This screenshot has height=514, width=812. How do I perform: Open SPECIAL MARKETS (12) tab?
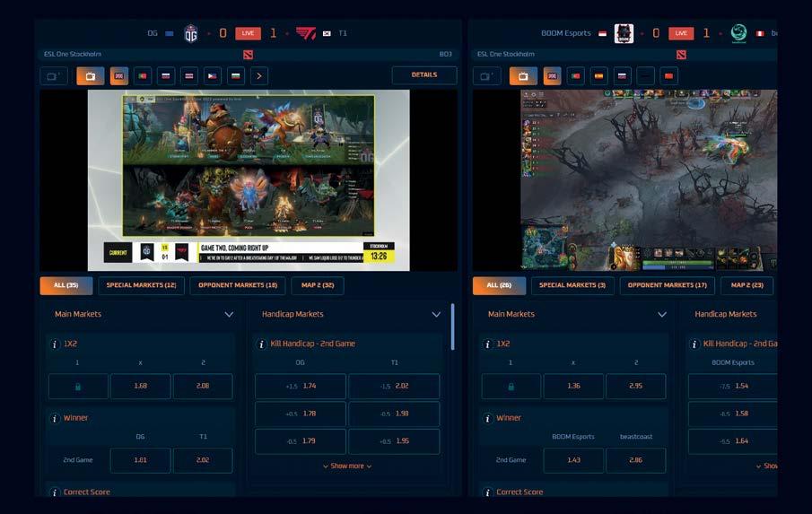point(142,286)
